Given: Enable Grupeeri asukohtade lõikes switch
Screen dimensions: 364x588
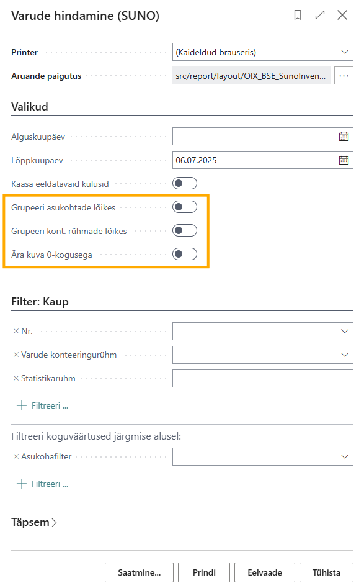Looking at the screenshot, I should click(x=185, y=207).
